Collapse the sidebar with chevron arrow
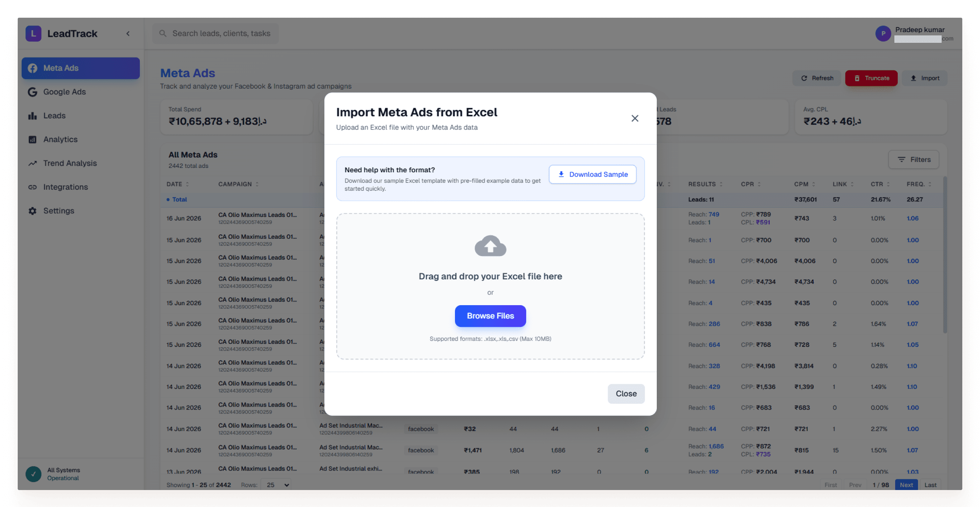 [x=128, y=34]
